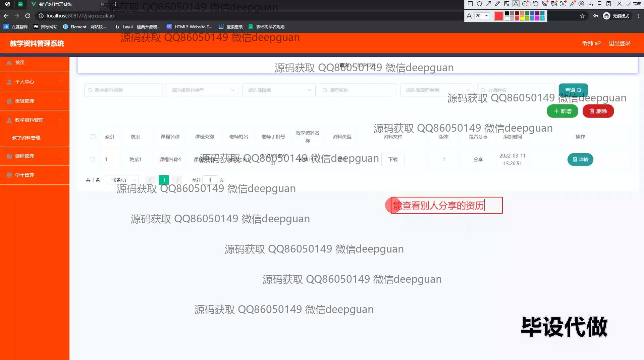Click the bookmark icon in screenshot toolbar
644x360 pixels.
pos(608,4)
